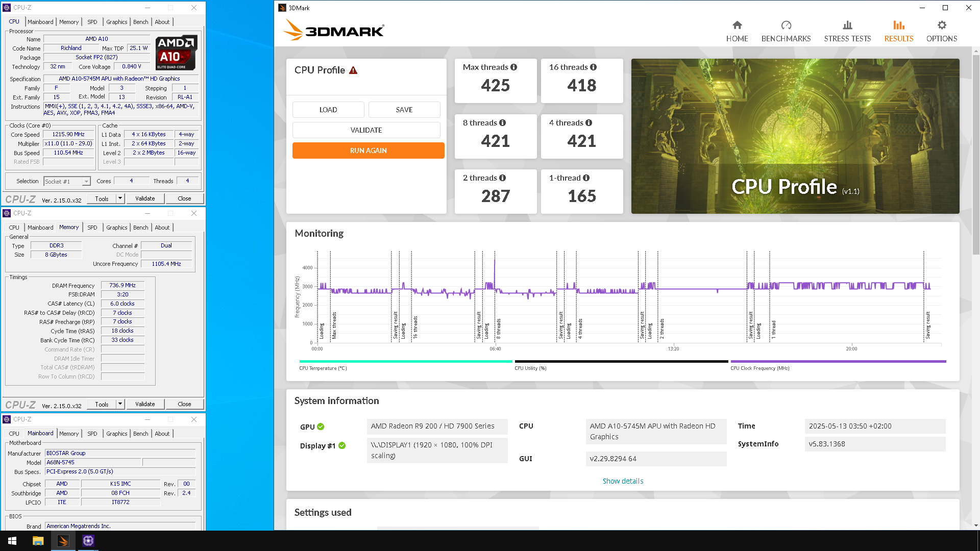
Task: Click the CPU Profile warning triangle
Action: coord(353,70)
